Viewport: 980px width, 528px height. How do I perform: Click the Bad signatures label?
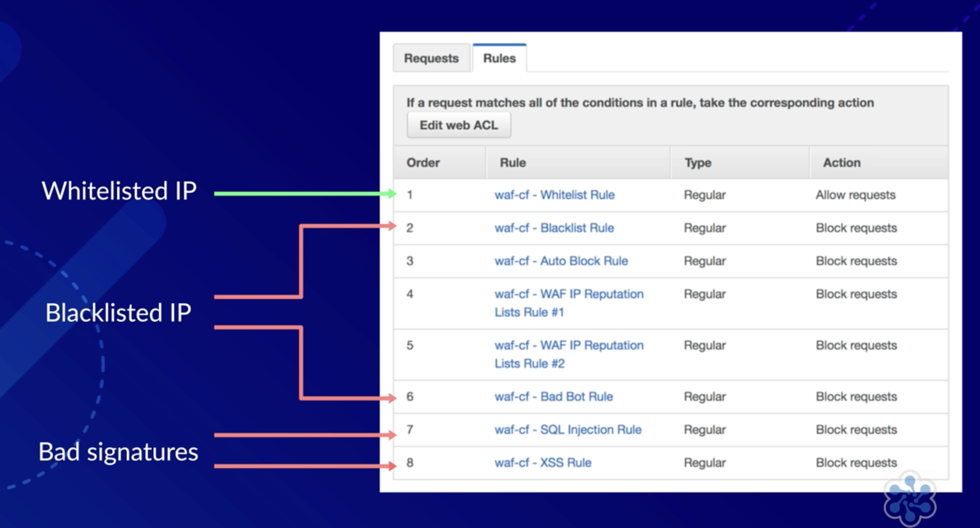point(118,452)
